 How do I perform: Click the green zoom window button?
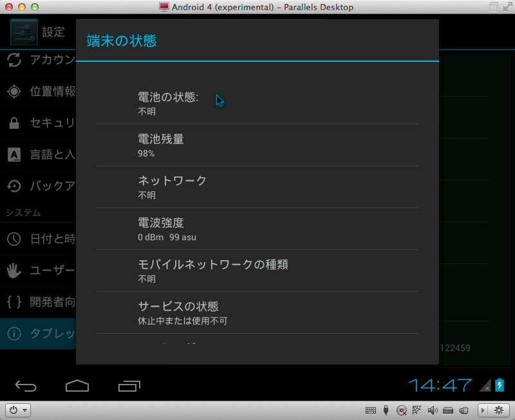click(35, 7)
